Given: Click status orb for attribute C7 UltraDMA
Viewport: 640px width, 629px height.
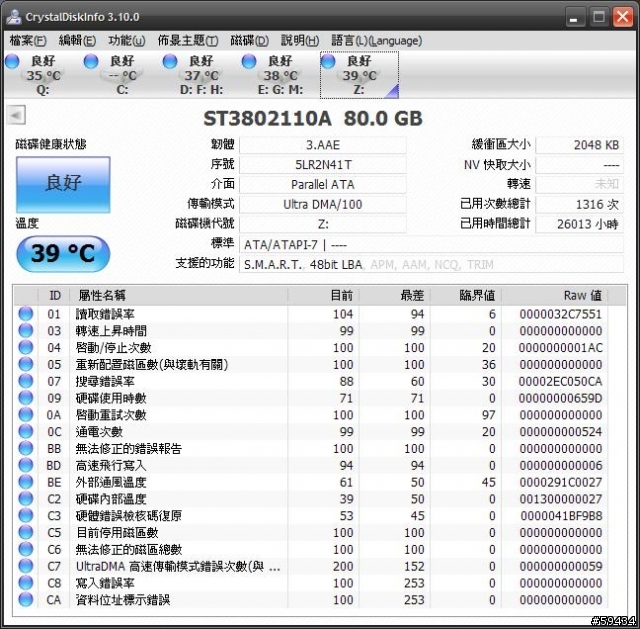Looking at the screenshot, I should [x=26, y=566].
